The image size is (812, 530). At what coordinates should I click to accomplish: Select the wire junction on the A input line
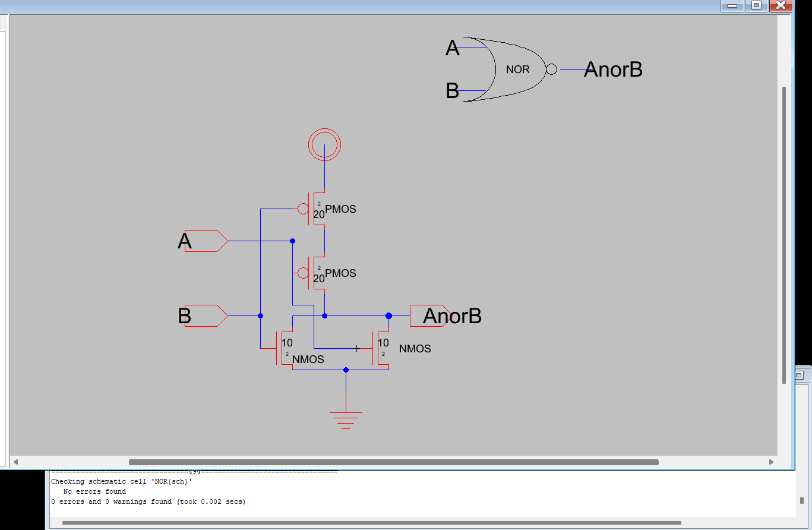tap(292, 241)
